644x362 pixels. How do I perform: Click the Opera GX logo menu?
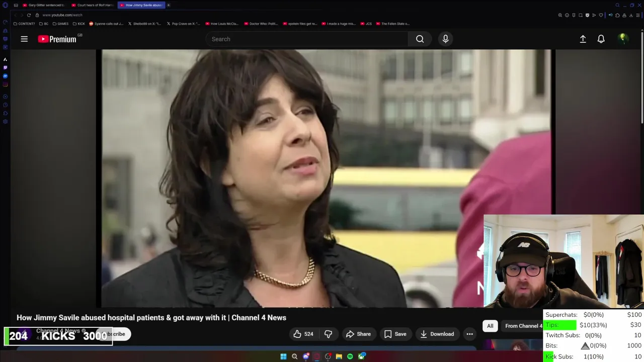pyautogui.click(x=5, y=5)
